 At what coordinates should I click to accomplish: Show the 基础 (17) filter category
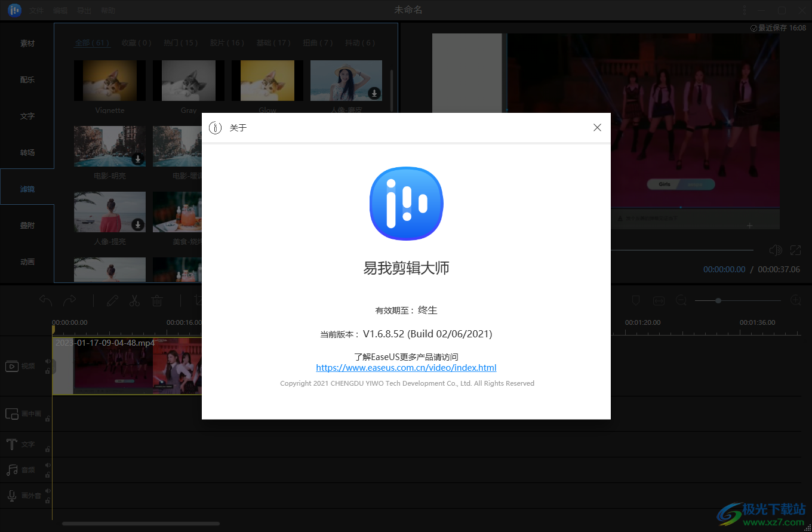pyautogui.click(x=273, y=43)
